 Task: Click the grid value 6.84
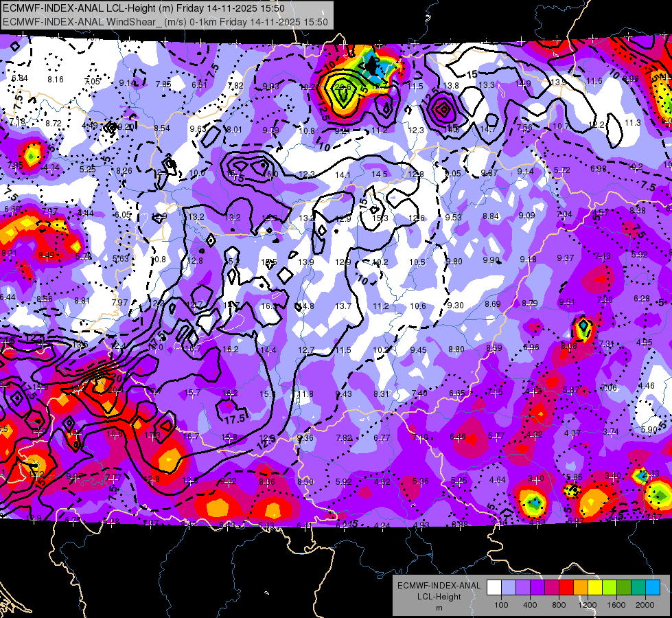coord(20,78)
